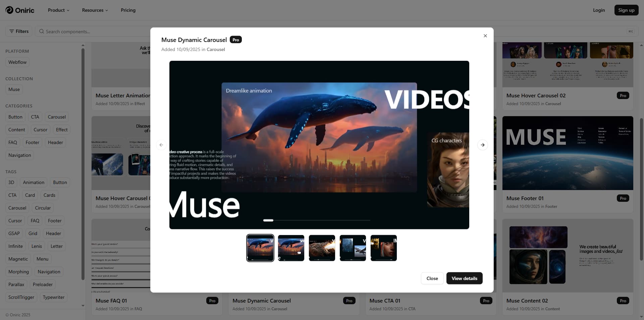
Task: Toggle the Webflow platform filter
Action: [17, 62]
